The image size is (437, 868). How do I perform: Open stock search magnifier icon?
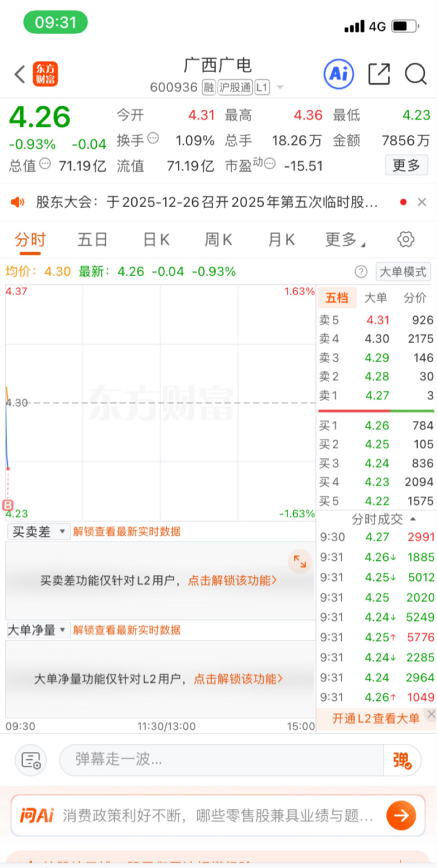coord(415,74)
